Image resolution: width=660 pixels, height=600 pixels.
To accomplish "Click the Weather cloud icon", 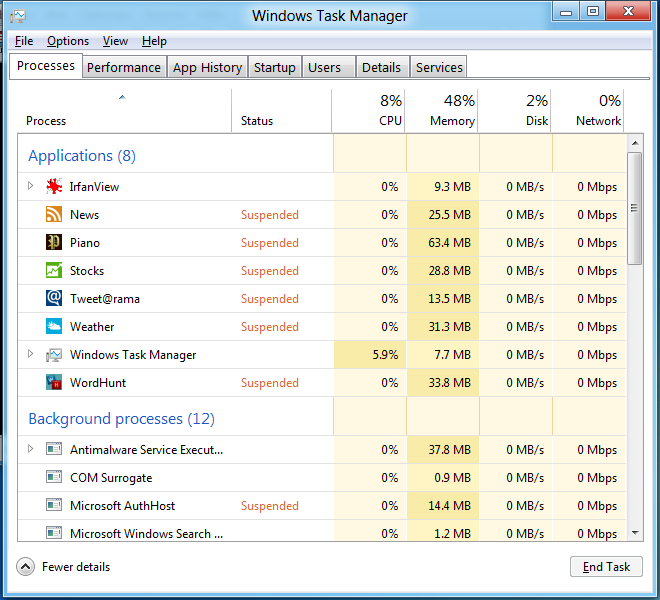I will (x=54, y=326).
